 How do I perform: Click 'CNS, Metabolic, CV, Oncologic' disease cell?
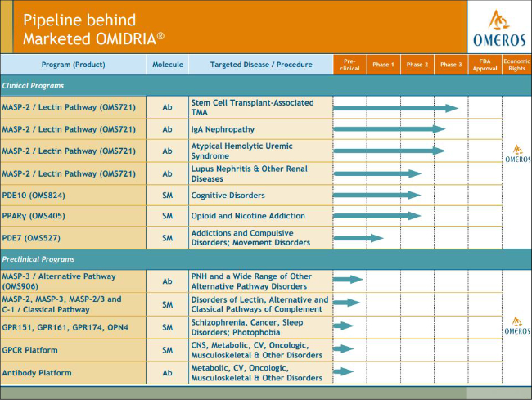coord(260,350)
